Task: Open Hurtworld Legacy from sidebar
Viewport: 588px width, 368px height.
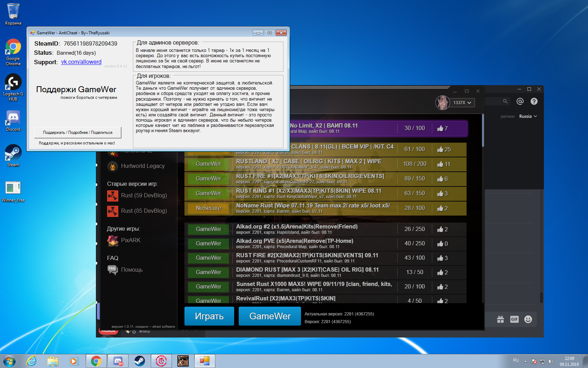Action: point(142,166)
